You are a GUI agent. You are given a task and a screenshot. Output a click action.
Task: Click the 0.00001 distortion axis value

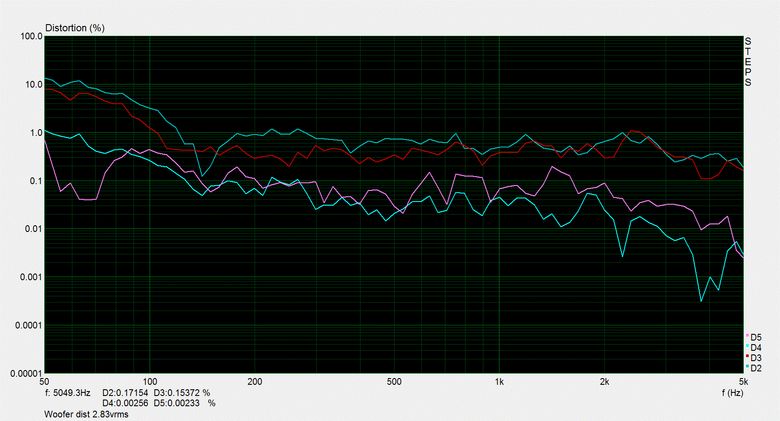(x=22, y=372)
